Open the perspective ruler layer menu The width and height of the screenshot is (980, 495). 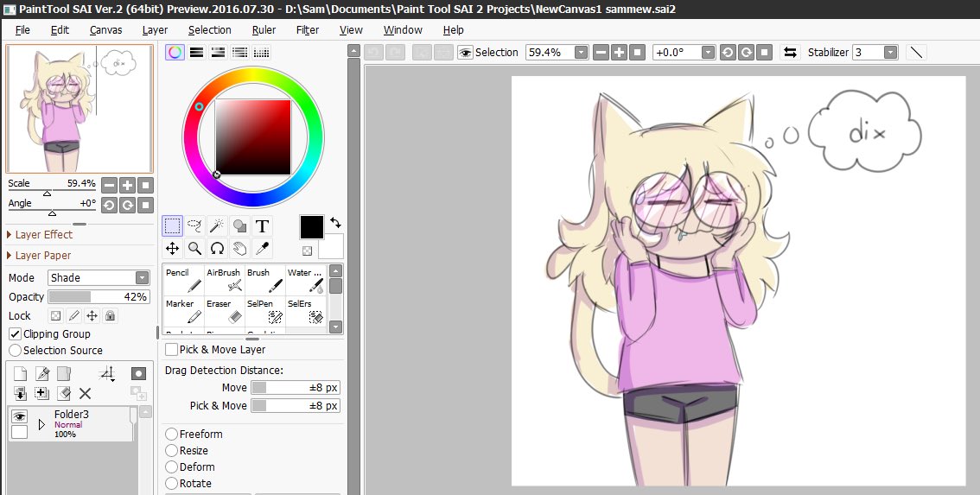pyautogui.click(x=107, y=374)
